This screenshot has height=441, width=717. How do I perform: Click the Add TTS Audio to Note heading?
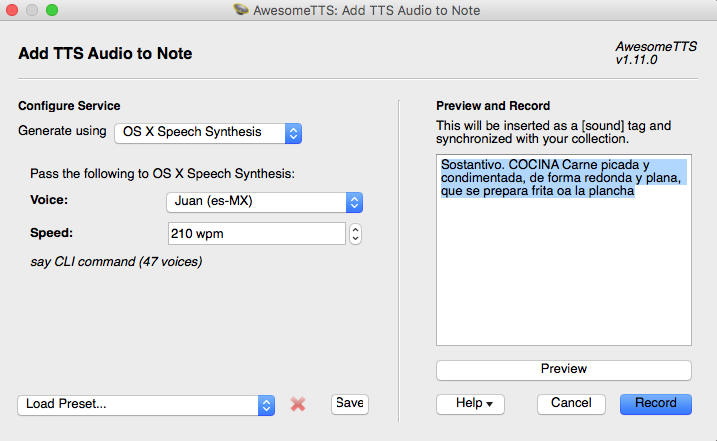click(x=105, y=54)
